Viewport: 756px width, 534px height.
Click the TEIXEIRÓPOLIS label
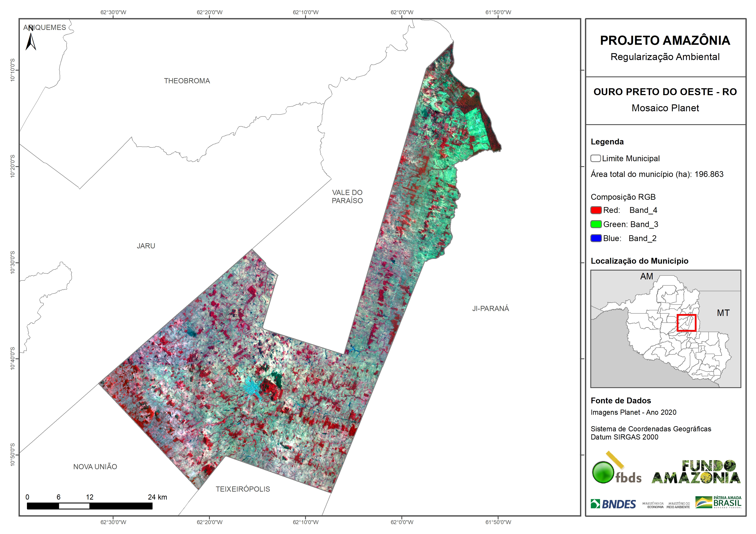(243, 489)
